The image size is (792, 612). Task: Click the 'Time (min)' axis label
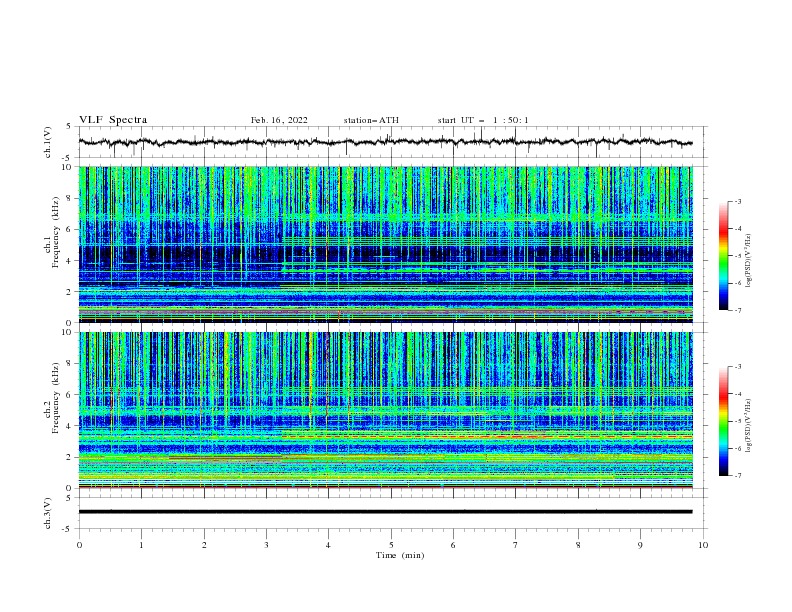[x=400, y=555]
